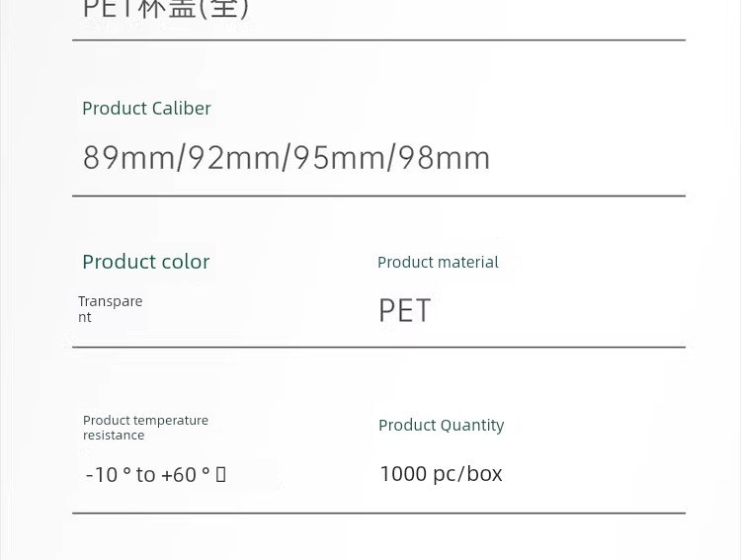
Task: Select the PET material value
Action: (405, 310)
